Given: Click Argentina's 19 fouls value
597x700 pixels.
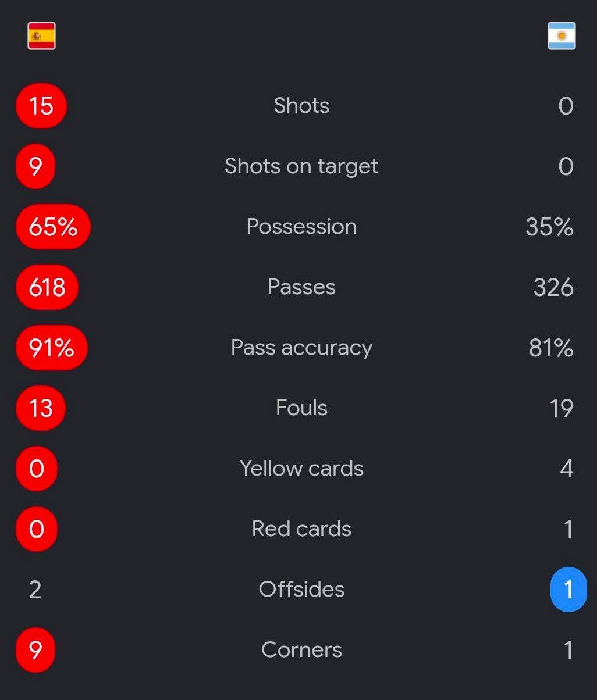Looking at the screenshot, I should (562, 408).
